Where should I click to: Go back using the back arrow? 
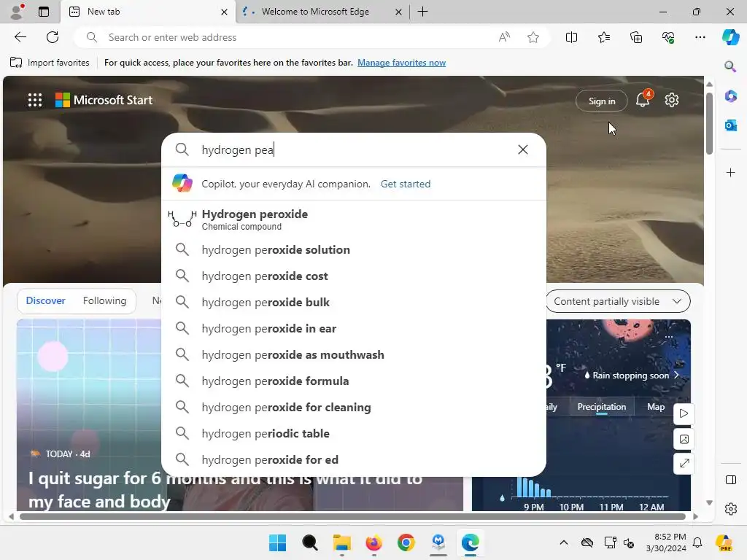pyautogui.click(x=20, y=37)
